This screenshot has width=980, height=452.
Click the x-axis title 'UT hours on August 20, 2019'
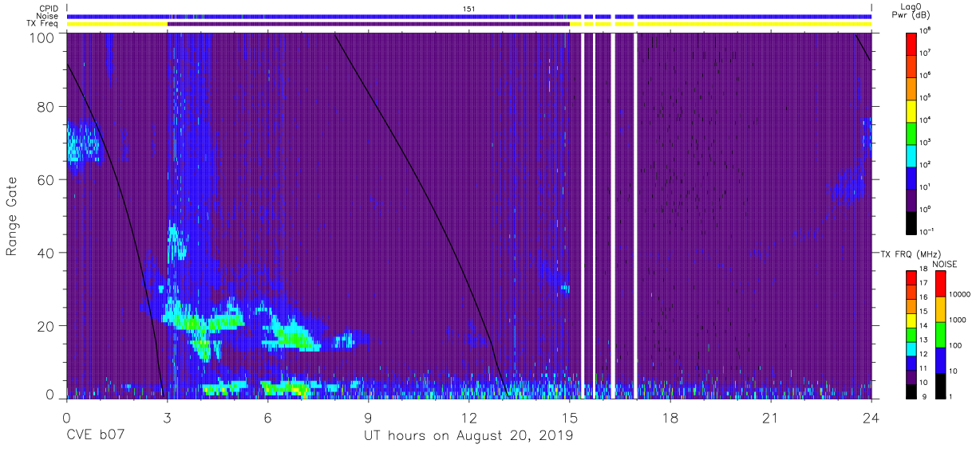[x=468, y=435]
